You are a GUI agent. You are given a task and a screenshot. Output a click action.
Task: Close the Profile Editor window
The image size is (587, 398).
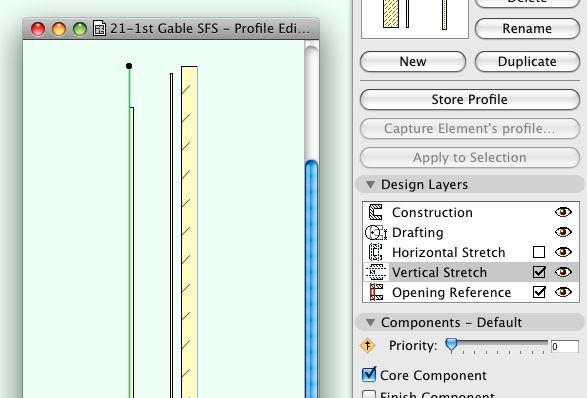(38, 29)
